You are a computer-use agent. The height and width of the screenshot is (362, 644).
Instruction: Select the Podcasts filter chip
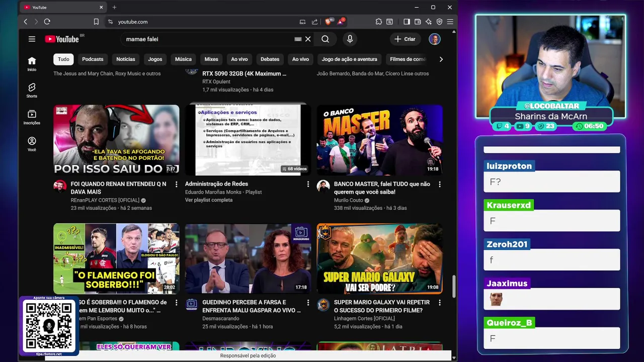point(93,59)
